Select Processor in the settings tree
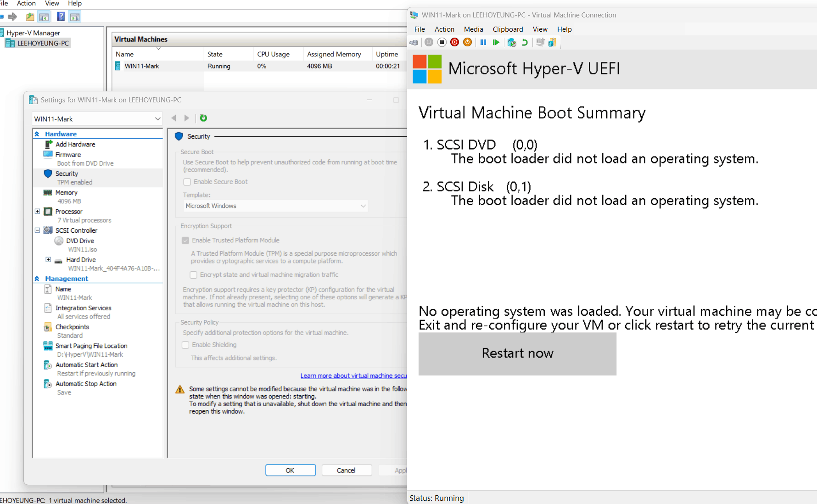The height and width of the screenshot is (504, 817). pyautogui.click(x=69, y=212)
